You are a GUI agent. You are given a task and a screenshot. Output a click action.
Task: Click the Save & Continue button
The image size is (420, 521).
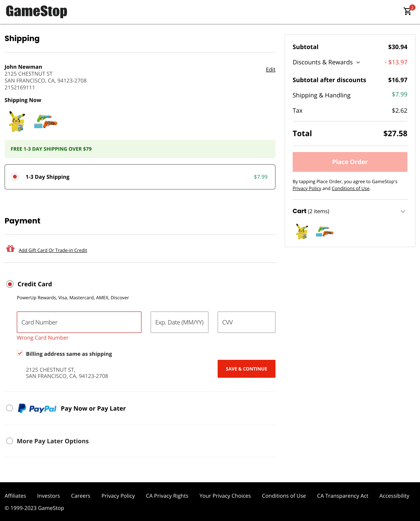coord(246,369)
